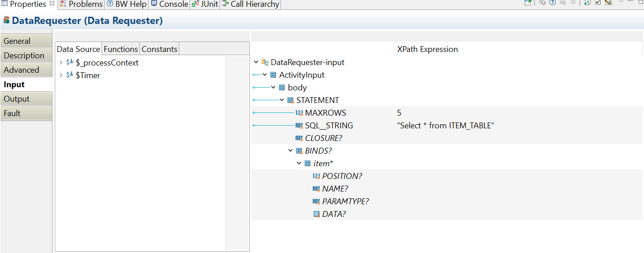644x253 pixels.
Task: Expand the $Timer data source node
Action: [x=61, y=75]
